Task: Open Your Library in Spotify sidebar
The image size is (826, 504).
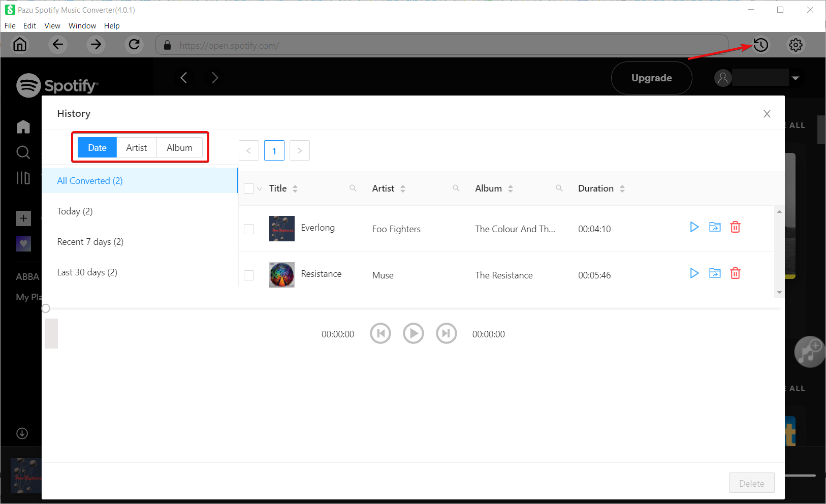Action: 23,178
